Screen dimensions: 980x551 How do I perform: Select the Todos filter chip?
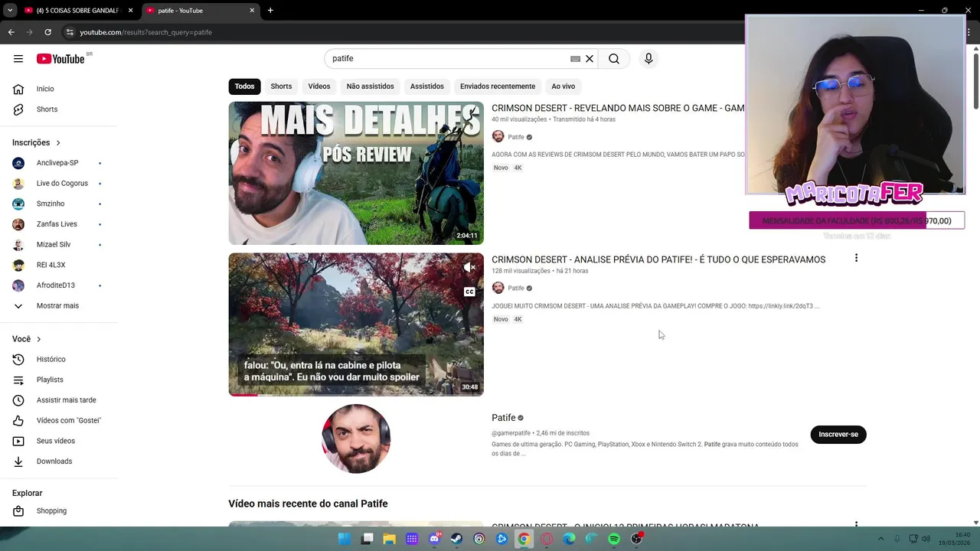[x=245, y=86]
